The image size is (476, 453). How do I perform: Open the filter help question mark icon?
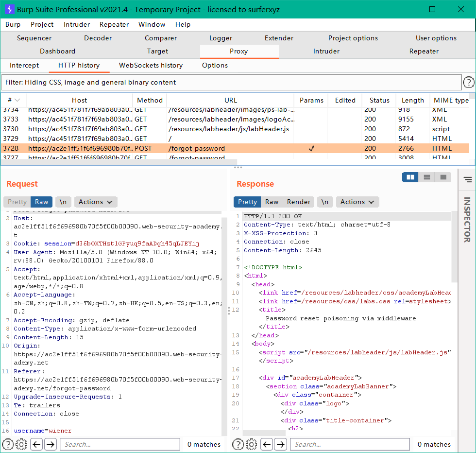(468, 82)
